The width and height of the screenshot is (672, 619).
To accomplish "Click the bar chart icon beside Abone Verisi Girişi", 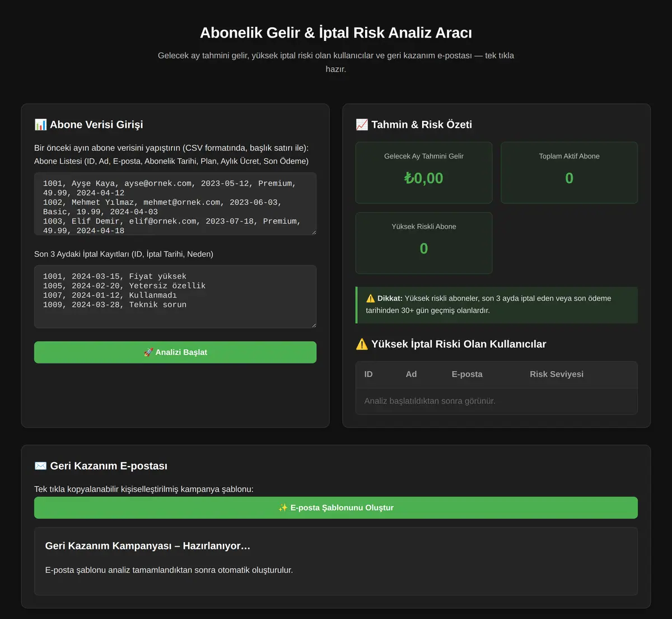I will [40, 124].
